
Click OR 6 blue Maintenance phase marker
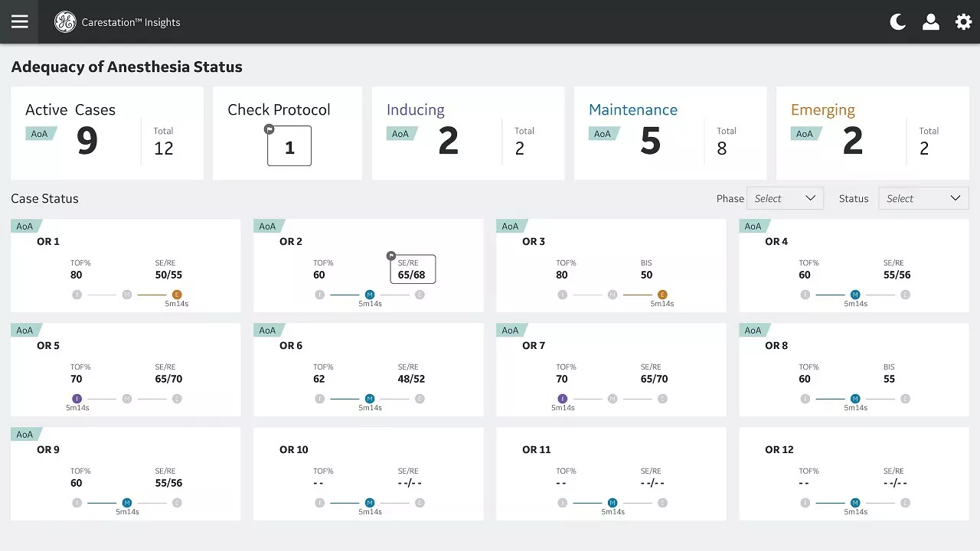pos(370,399)
